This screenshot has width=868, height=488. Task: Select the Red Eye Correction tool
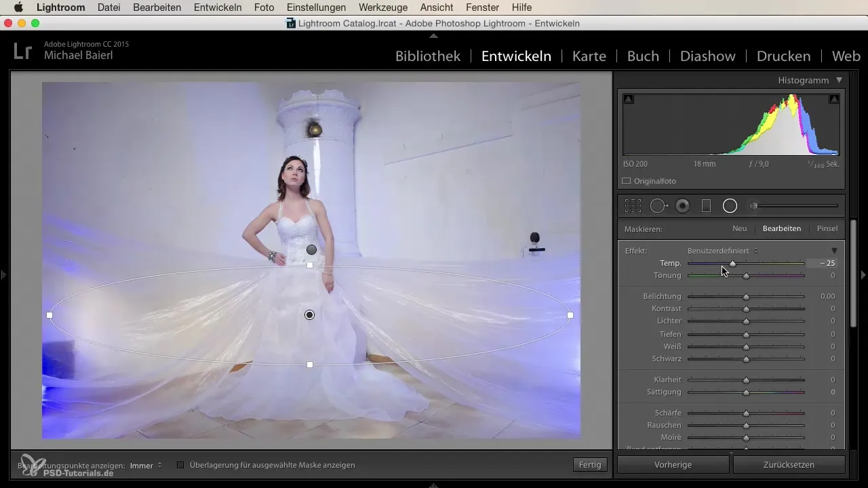(x=683, y=206)
